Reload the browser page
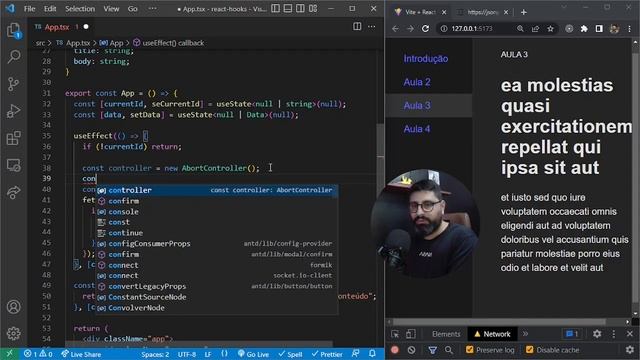640x360 pixels. point(425,29)
